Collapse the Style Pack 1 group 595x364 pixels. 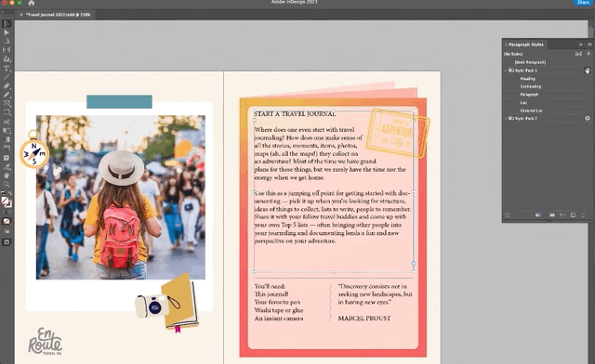[506, 71]
